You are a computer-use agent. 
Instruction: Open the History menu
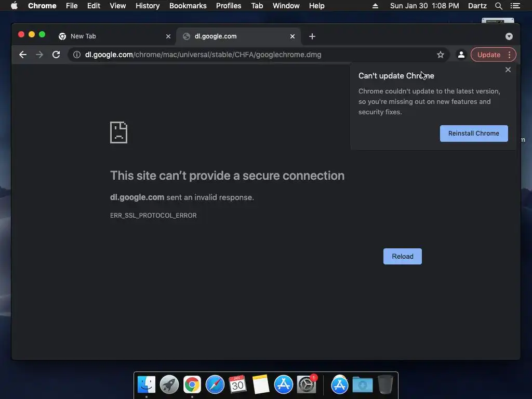coord(148,6)
